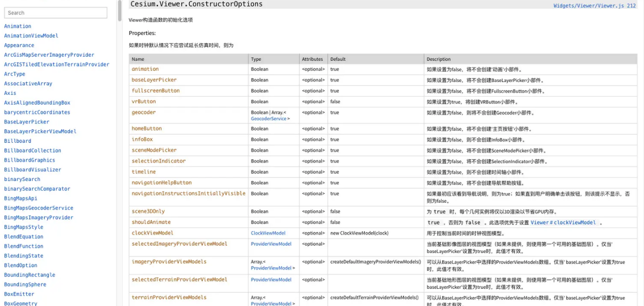644x306 pixels.
Task: Open BingMapsApi sidebar link
Action: (21, 199)
